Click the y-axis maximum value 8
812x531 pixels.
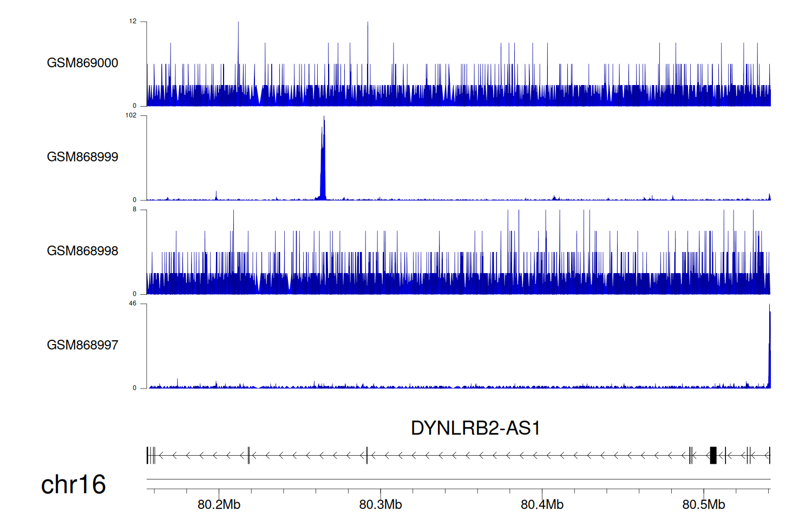coord(134,210)
